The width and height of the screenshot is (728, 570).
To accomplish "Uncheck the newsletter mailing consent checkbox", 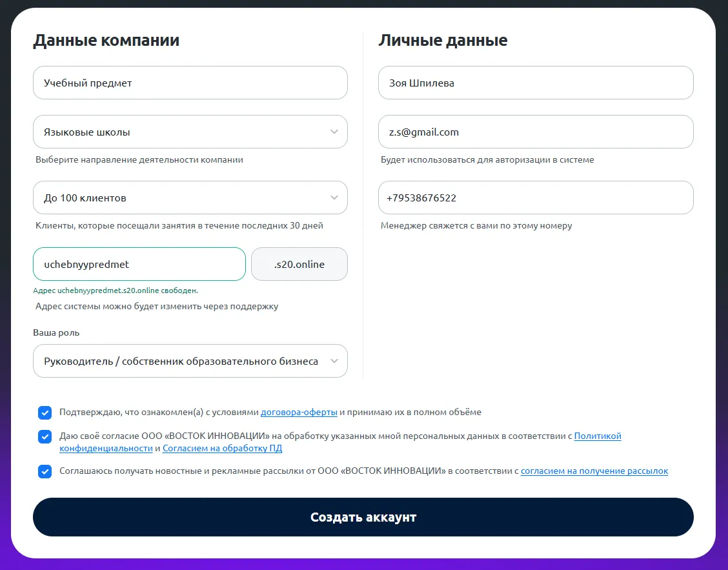I will 45,471.
